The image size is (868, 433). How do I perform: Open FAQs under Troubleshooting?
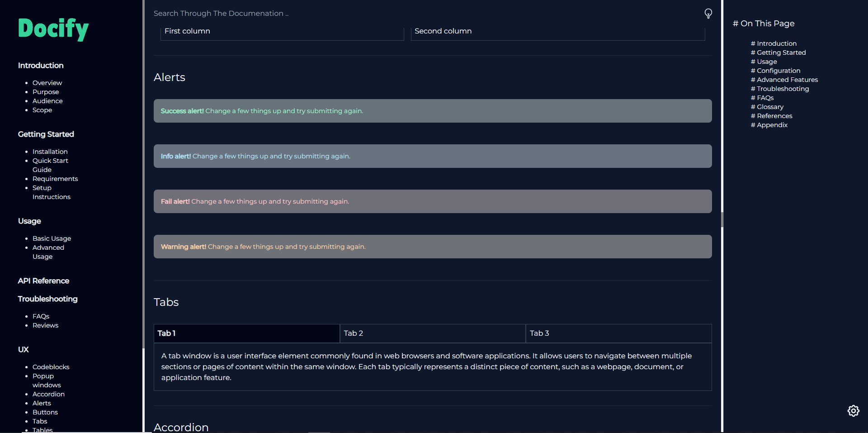click(x=41, y=316)
